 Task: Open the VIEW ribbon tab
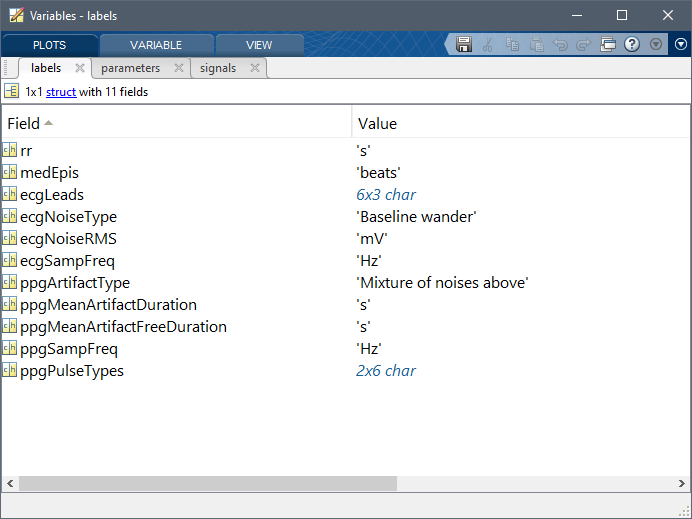tap(259, 45)
